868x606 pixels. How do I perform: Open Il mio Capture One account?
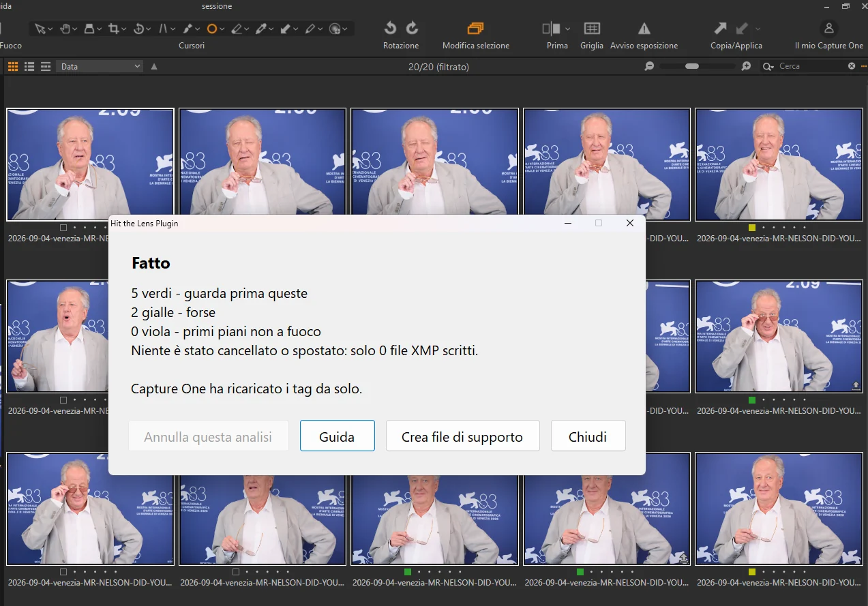[829, 28]
